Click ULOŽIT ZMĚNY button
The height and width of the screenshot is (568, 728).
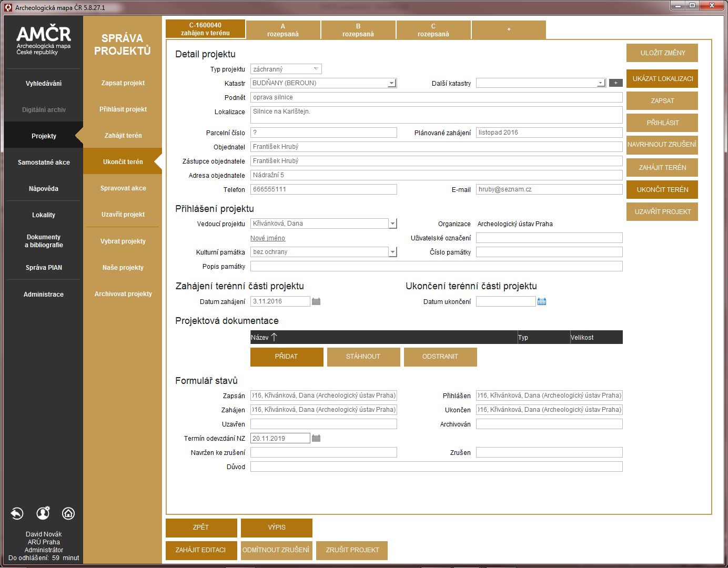662,53
